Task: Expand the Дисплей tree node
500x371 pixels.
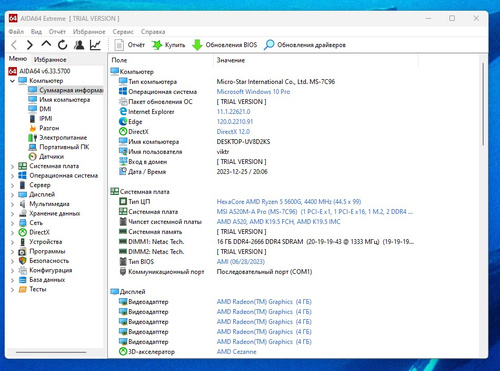Action: pyautogui.click(x=12, y=195)
